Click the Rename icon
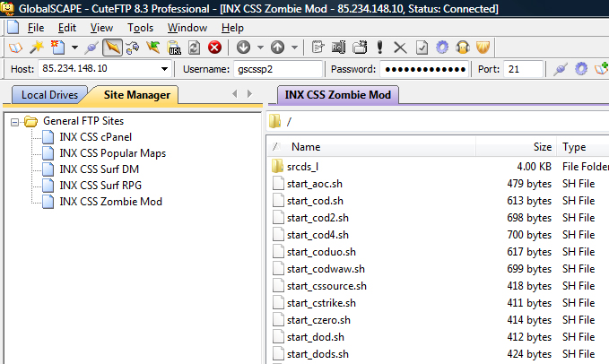 click(339, 48)
